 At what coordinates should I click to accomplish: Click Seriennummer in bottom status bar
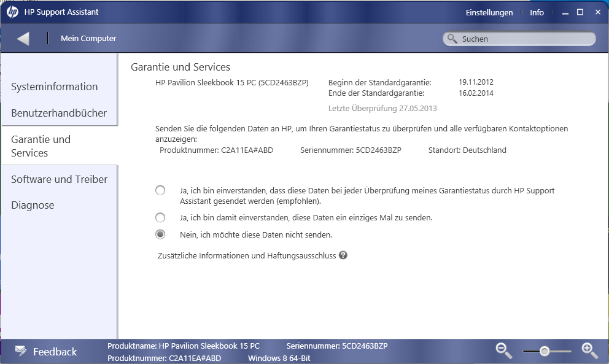pyautogui.click(x=337, y=346)
